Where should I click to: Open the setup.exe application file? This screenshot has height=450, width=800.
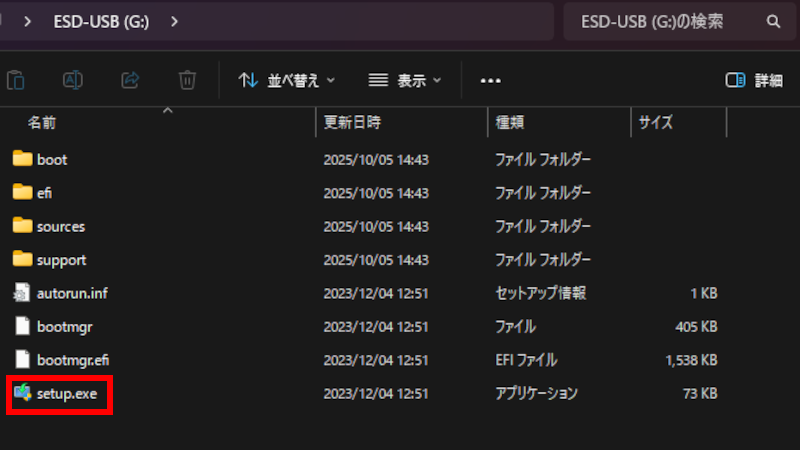tap(66, 394)
